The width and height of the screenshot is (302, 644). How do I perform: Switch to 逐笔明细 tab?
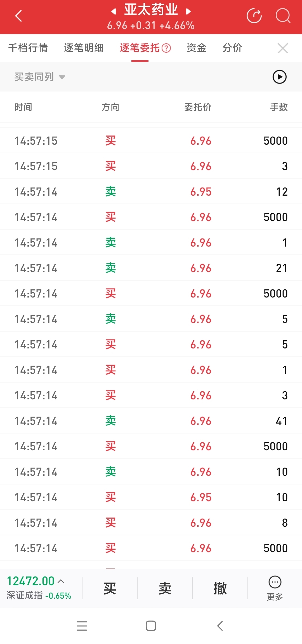(x=84, y=48)
